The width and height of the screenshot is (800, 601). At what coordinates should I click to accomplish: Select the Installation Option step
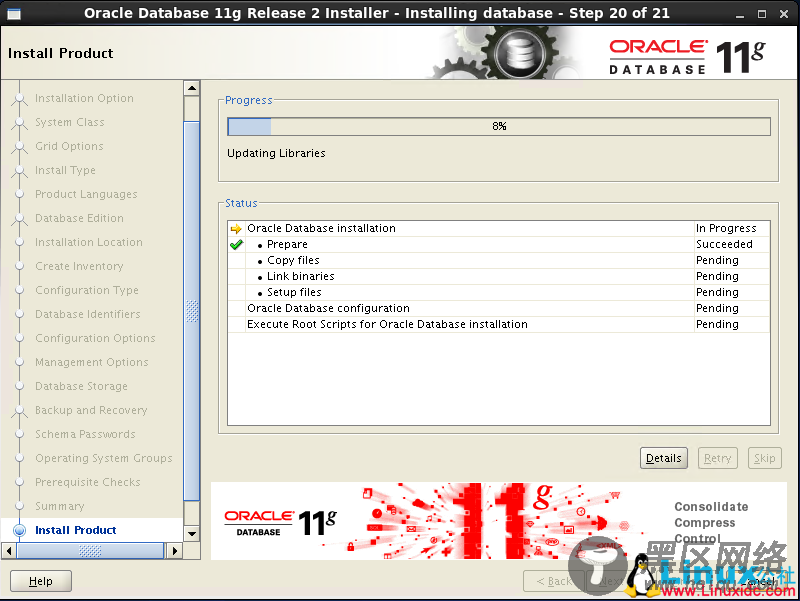tap(84, 98)
